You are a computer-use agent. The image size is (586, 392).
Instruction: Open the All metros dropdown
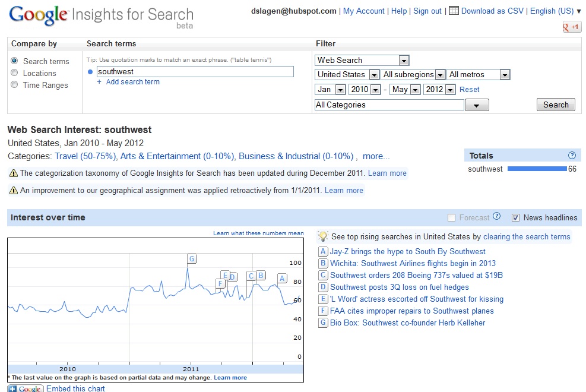(x=479, y=74)
